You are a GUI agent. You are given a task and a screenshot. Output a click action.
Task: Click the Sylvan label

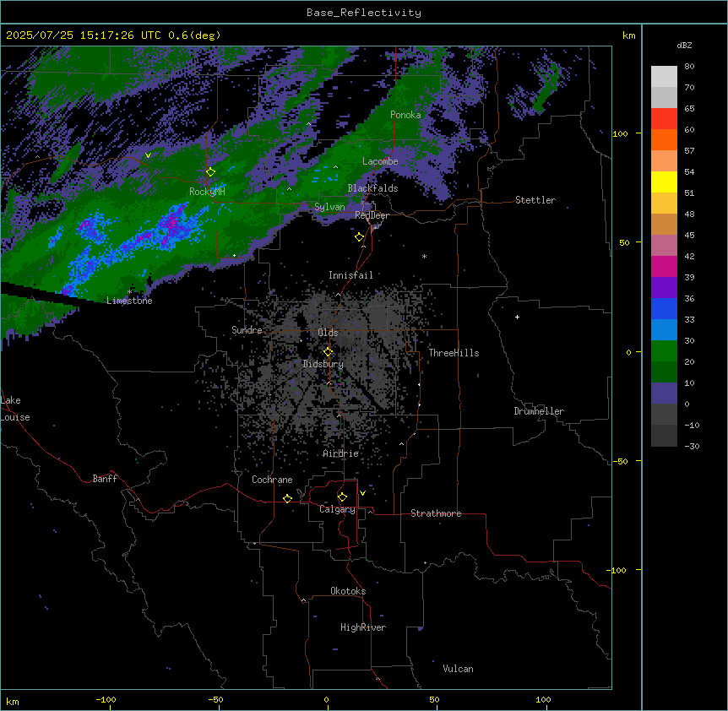tap(329, 207)
